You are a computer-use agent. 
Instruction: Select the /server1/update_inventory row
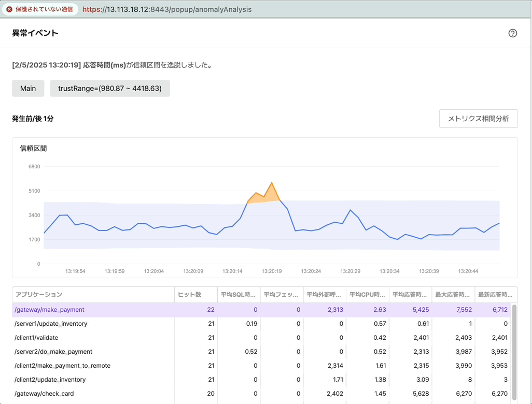[51, 324]
